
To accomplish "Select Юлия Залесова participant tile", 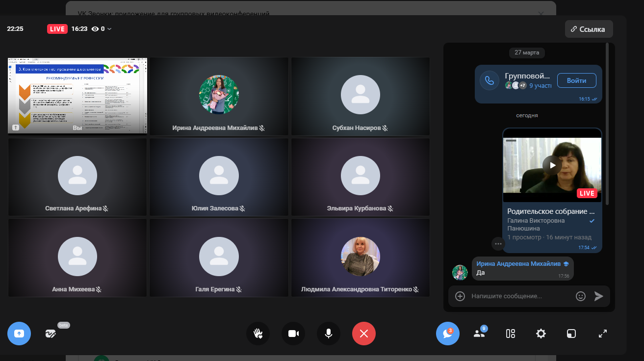I will tap(219, 177).
